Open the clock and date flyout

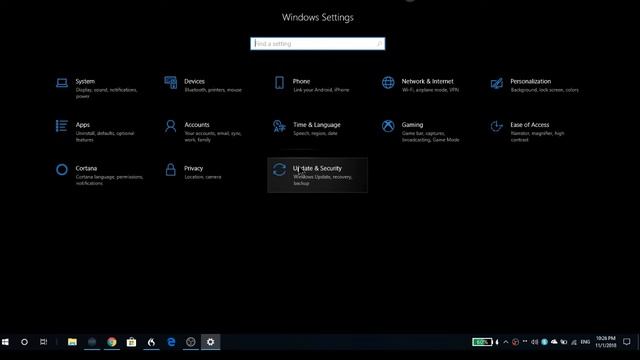coord(605,342)
